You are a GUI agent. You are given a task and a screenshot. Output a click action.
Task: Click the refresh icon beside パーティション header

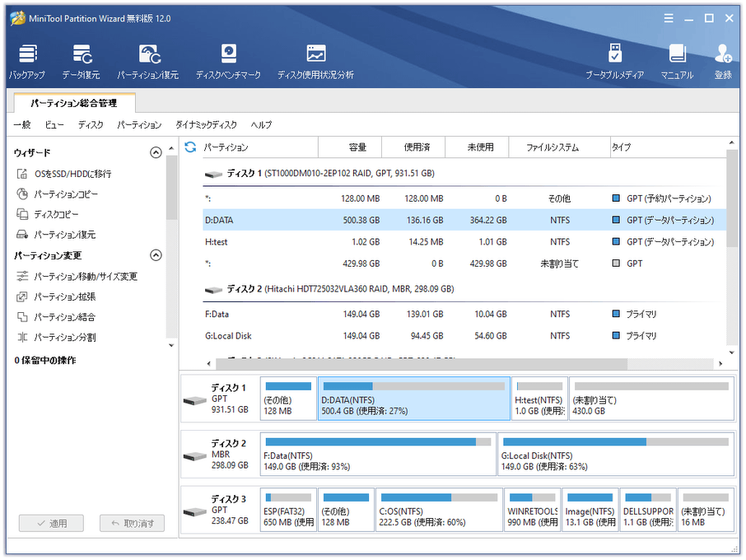[x=190, y=147]
